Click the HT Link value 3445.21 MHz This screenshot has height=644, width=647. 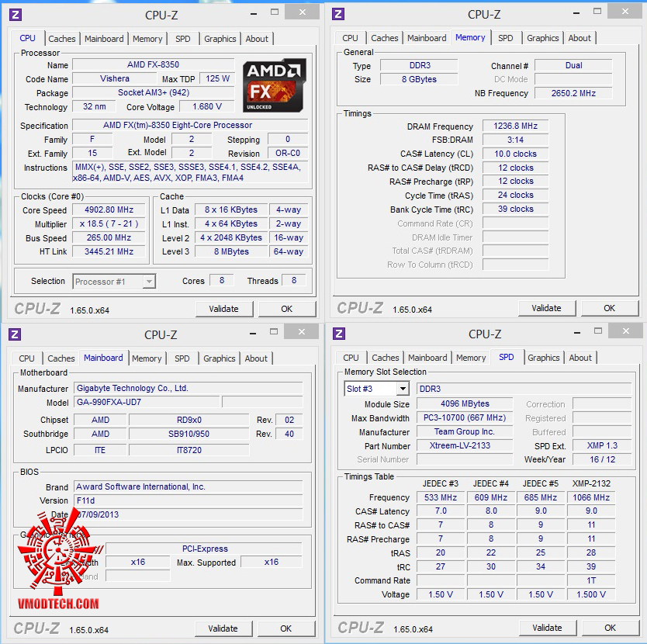(x=109, y=251)
